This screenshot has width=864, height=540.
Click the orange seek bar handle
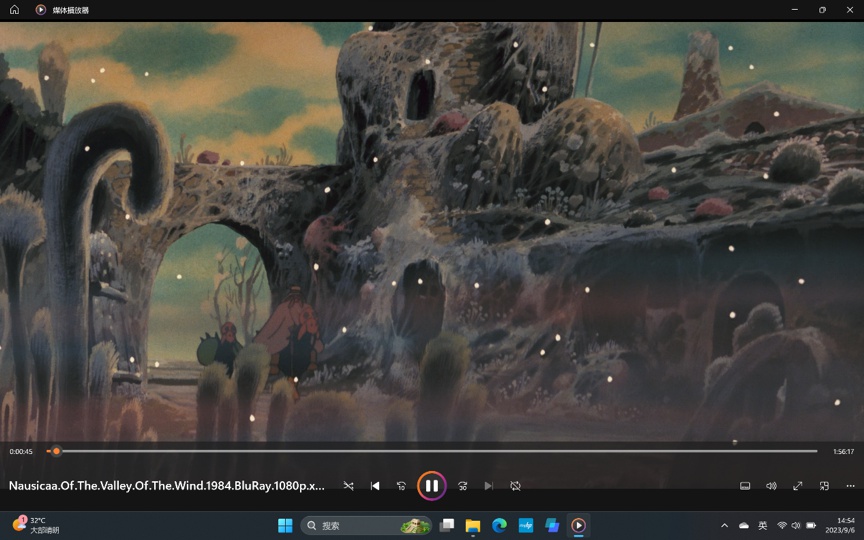[x=56, y=451]
